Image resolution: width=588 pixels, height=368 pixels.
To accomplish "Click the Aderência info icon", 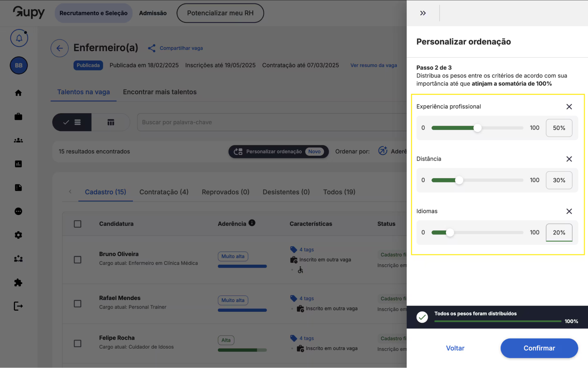I will tap(252, 223).
